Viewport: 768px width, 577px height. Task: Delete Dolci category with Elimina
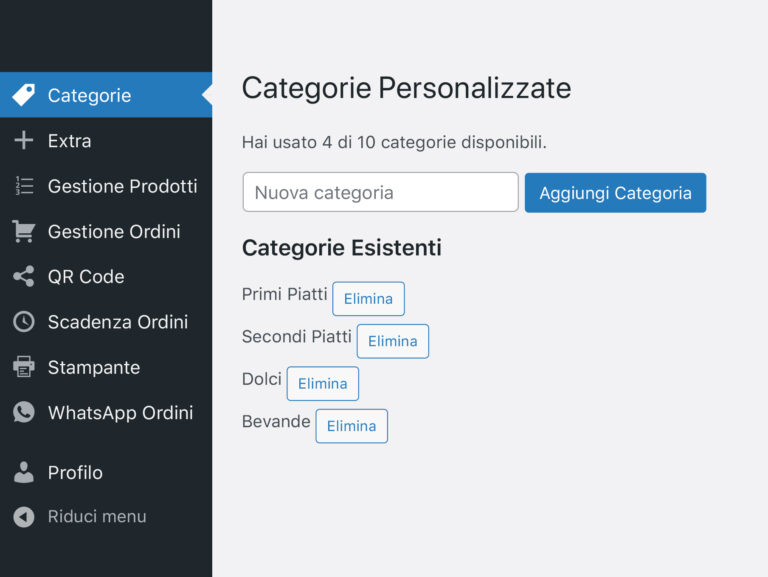click(323, 384)
